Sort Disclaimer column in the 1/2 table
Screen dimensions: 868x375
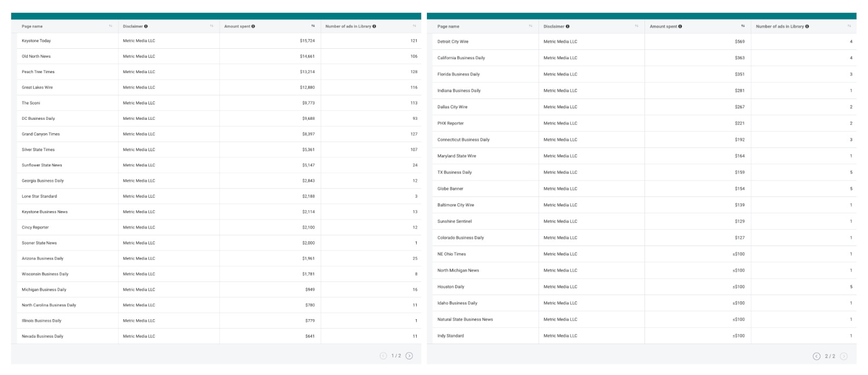click(212, 26)
